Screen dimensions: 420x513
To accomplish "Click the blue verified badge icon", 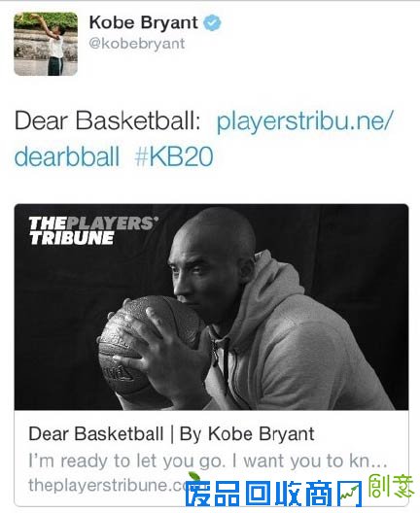I will [213, 23].
